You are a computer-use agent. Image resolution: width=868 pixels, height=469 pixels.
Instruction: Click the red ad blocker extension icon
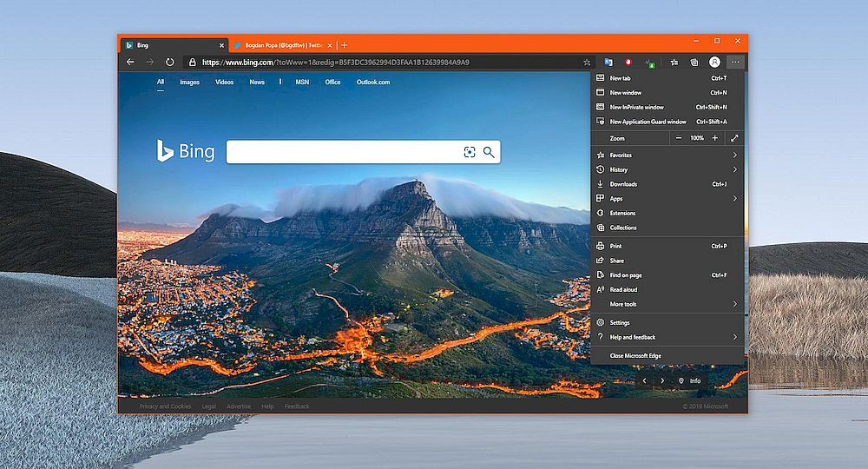pos(628,63)
